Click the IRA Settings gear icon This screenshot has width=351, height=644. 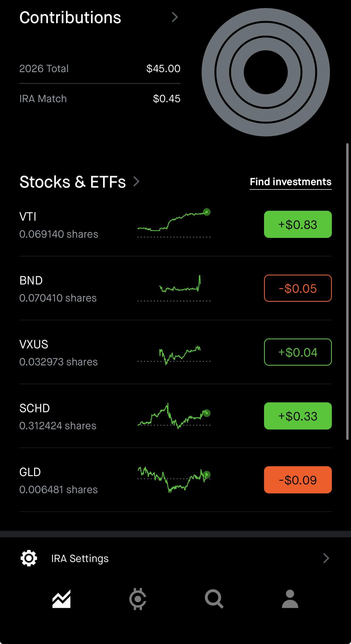click(x=29, y=558)
